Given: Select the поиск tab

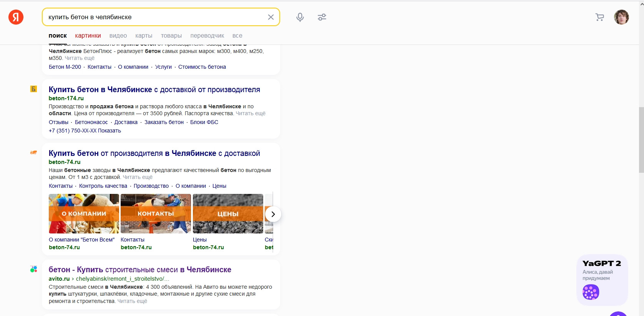Looking at the screenshot, I should (58, 36).
